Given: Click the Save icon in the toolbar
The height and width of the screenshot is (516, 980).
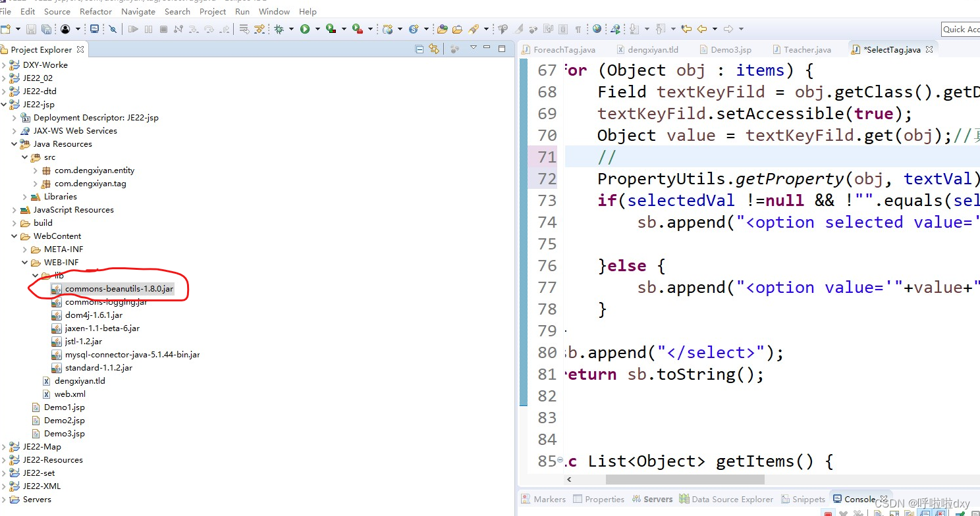Looking at the screenshot, I should (31, 29).
